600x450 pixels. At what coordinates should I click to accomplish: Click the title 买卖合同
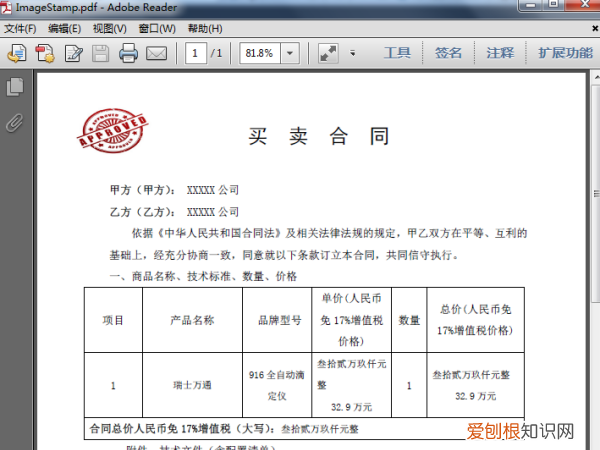pyautogui.click(x=319, y=136)
